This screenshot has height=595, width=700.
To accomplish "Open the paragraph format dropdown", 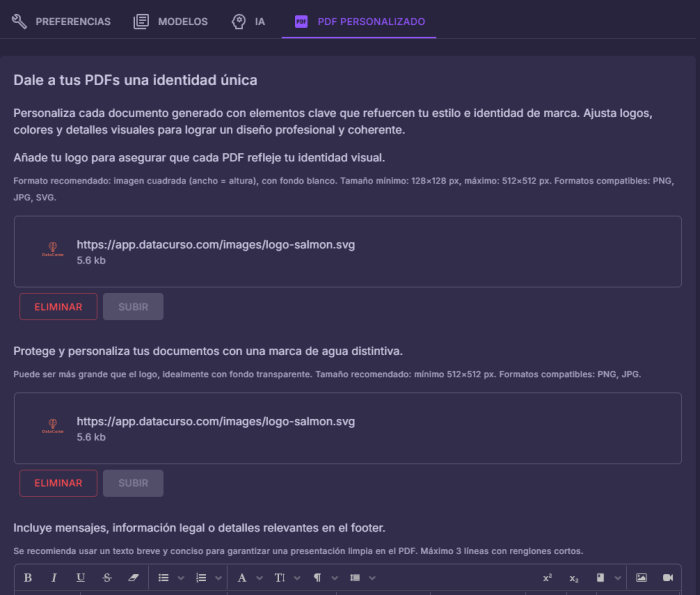I will (x=335, y=578).
